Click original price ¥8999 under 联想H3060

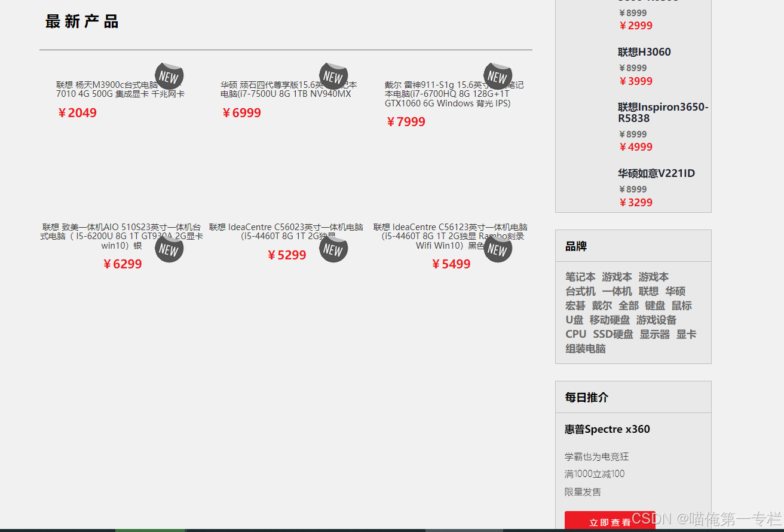pyautogui.click(x=633, y=68)
